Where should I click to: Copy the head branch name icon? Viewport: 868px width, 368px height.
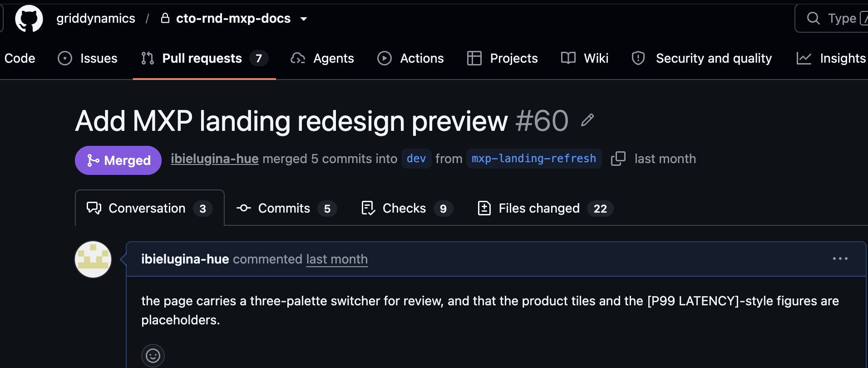pos(618,159)
